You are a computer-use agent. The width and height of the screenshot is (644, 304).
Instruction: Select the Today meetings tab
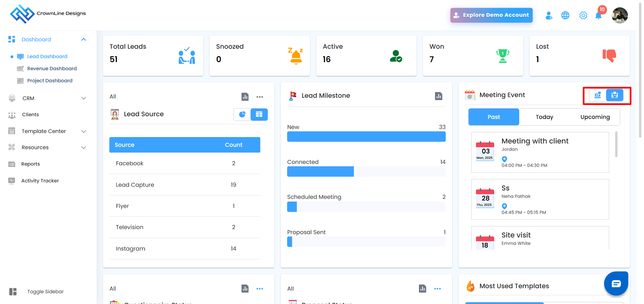point(544,117)
